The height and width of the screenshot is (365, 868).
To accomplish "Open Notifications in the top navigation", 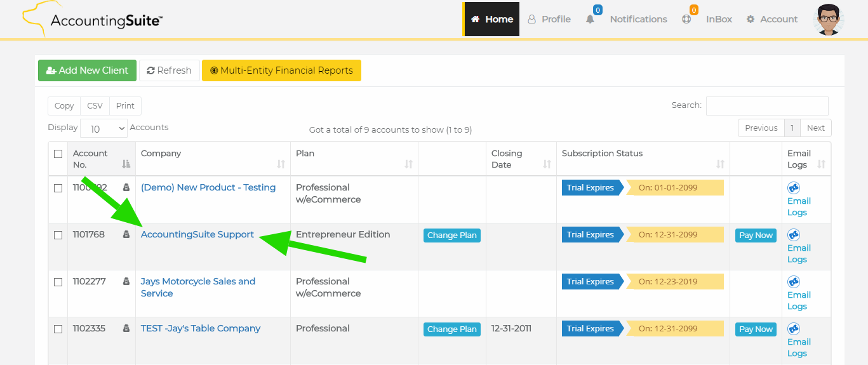I will coord(638,19).
